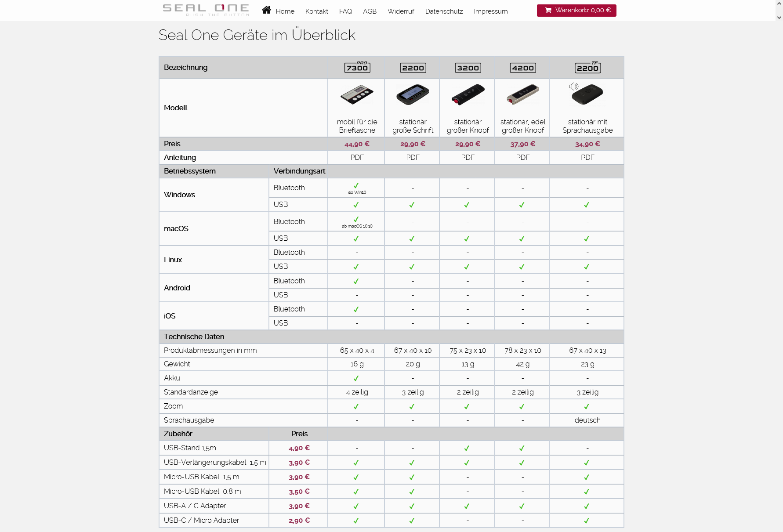783x532 pixels.
Task: Click the 44,90 € price
Action: [x=357, y=144]
